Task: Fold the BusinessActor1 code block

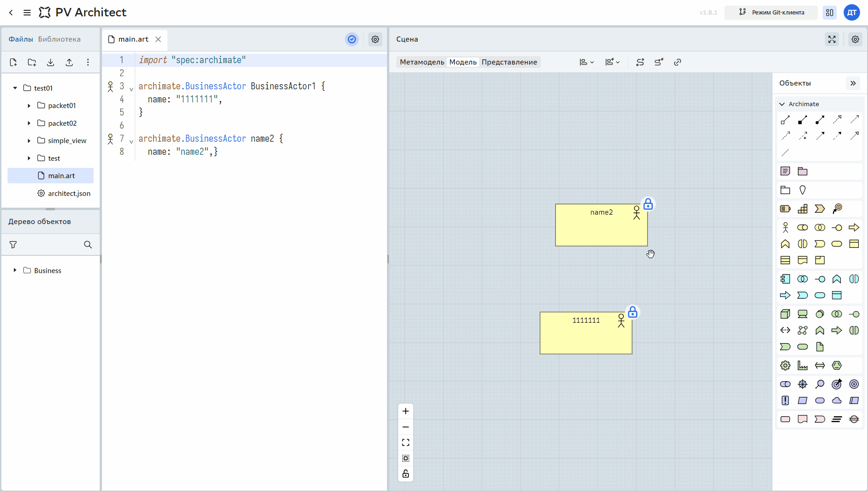Action: tap(131, 89)
